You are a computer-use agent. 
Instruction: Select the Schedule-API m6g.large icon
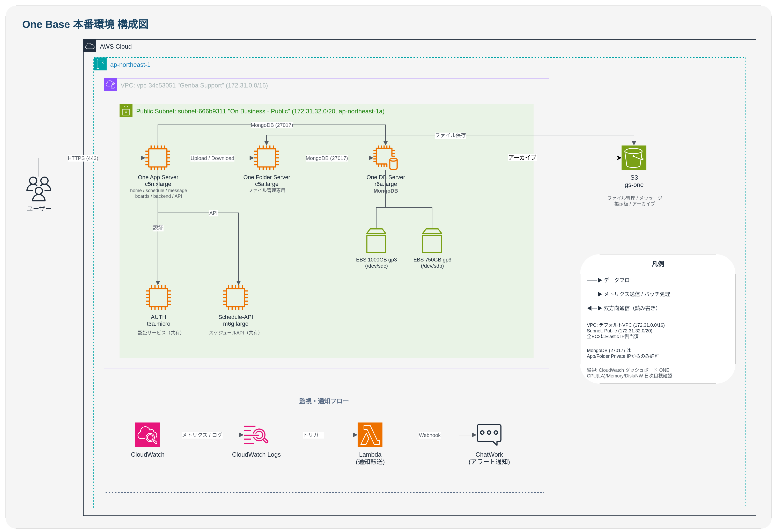coord(235,297)
